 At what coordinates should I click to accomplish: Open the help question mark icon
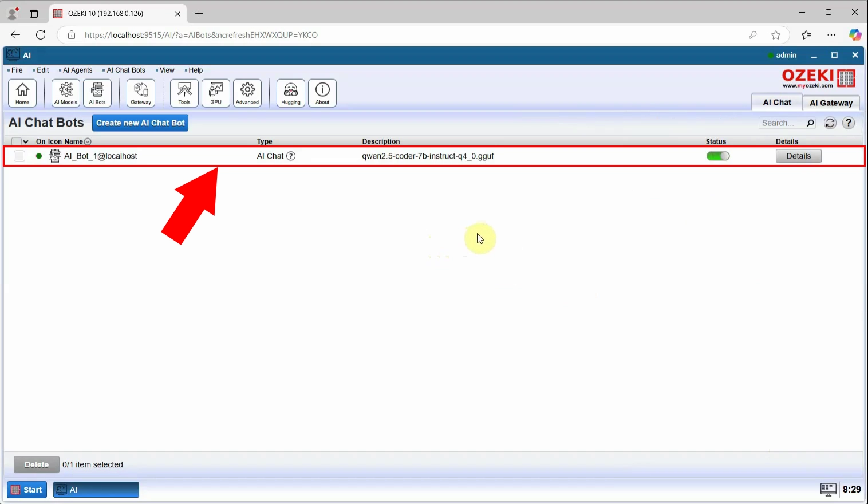[x=849, y=123]
